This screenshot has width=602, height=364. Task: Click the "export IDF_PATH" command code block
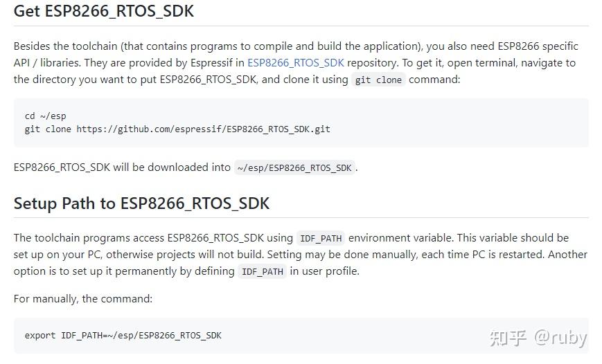coord(123,335)
